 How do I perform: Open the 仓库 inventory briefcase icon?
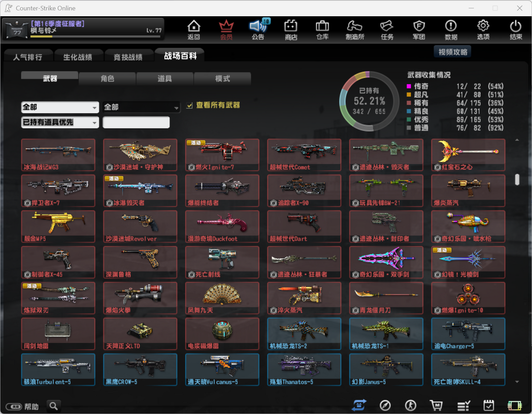pos(322,30)
